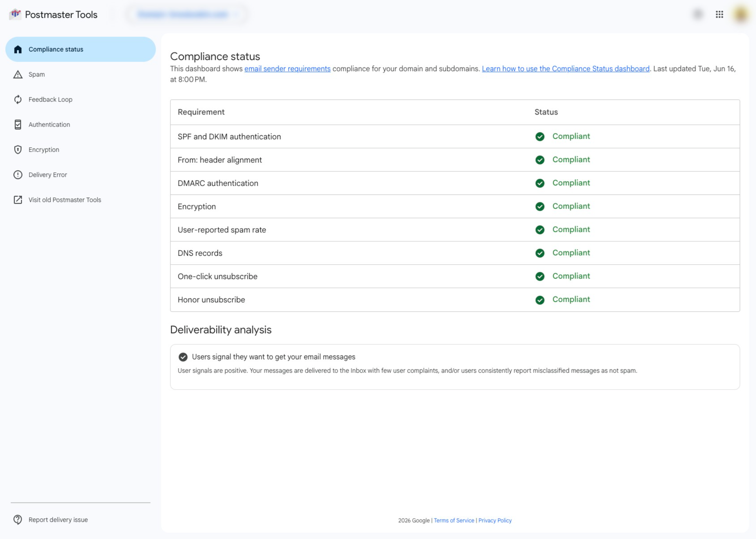This screenshot has height=539, width=756.
Task: Click the Authentication checklist icon
Action: tap(18, 124)
